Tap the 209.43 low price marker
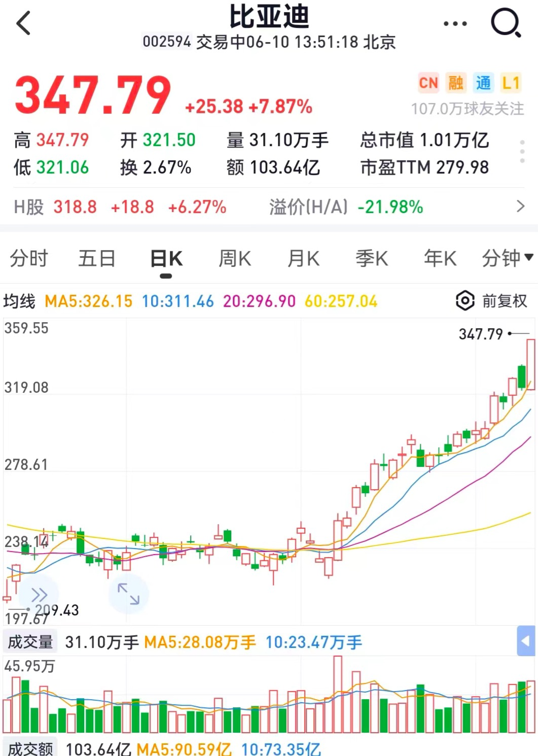The image size is (538, 756). pos(57,610)
